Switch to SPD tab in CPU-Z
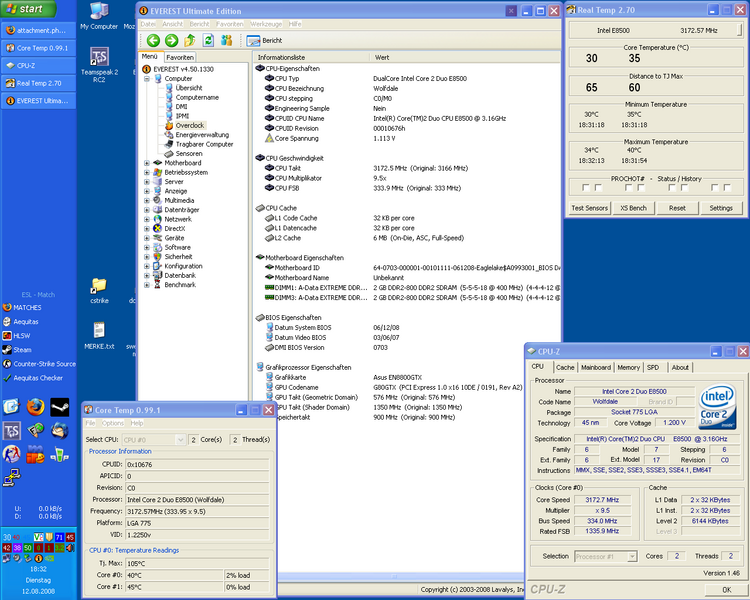This screenshot has width=750, height=600. tap(653, 367)
